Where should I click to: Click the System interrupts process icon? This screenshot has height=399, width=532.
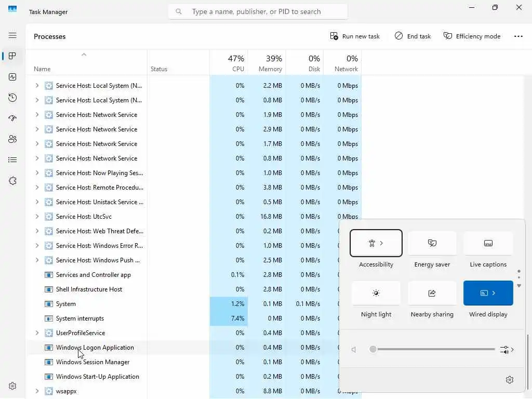pos(49,318)
